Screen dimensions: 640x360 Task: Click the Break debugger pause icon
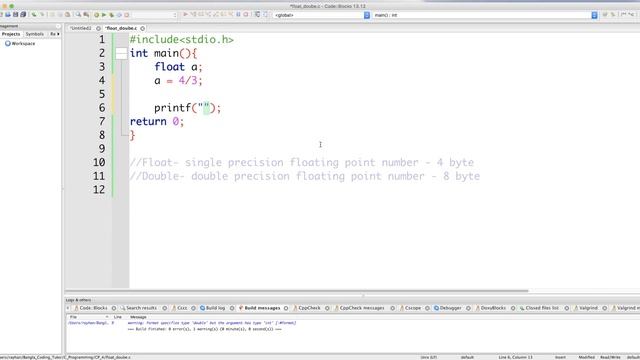click(x=238, y=15)
